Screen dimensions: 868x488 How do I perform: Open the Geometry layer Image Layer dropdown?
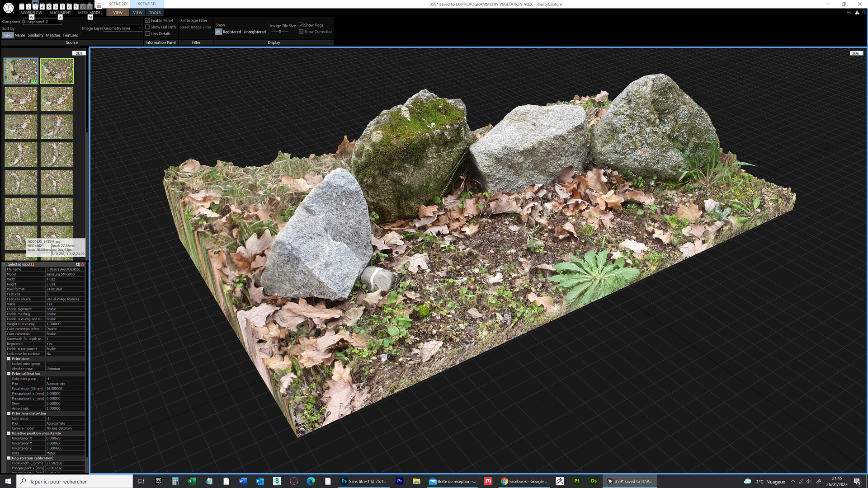click(140, 28)
